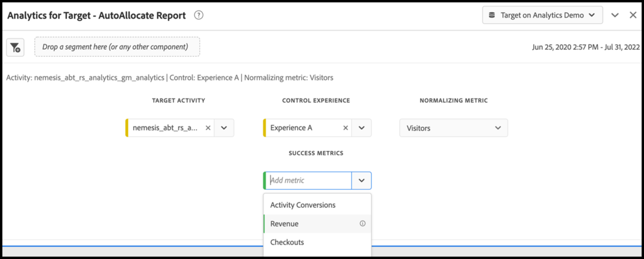
Task: Click the Drop a segment here zone
Action: tap(117, 47)
